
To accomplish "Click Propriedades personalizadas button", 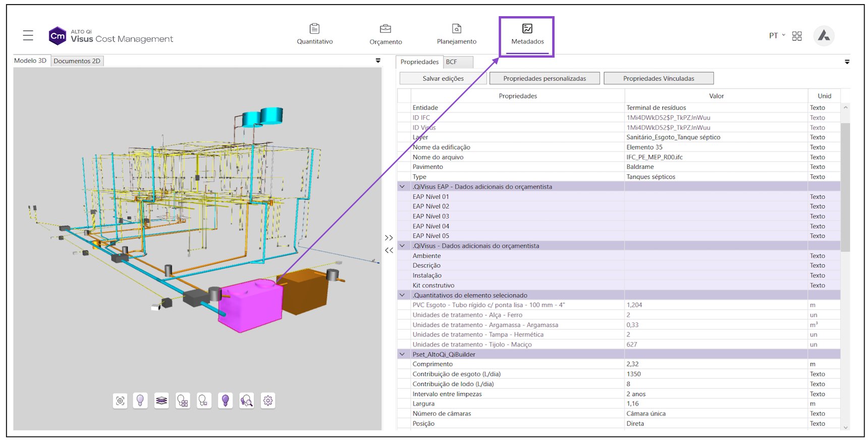I will [545, 78].
